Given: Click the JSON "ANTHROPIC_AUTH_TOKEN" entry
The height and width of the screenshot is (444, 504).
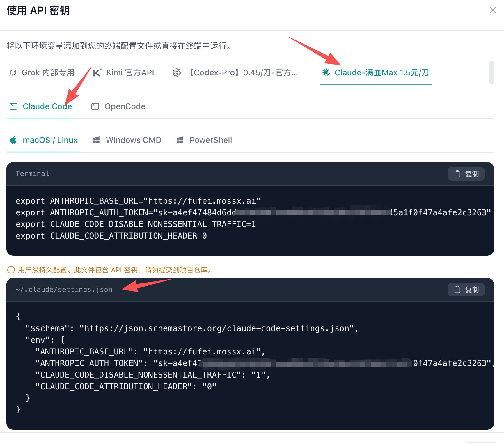Looking at the screenshot, I should 265,363.
